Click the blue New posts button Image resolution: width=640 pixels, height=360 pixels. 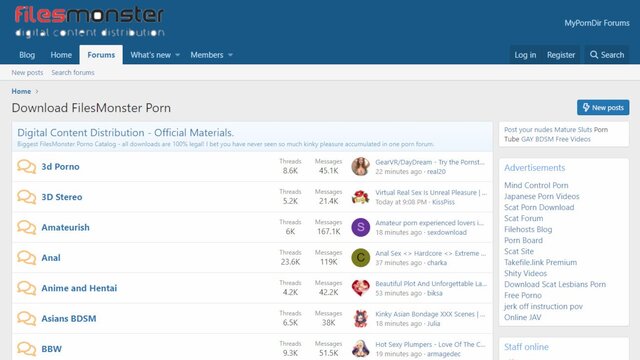(603, 107)
